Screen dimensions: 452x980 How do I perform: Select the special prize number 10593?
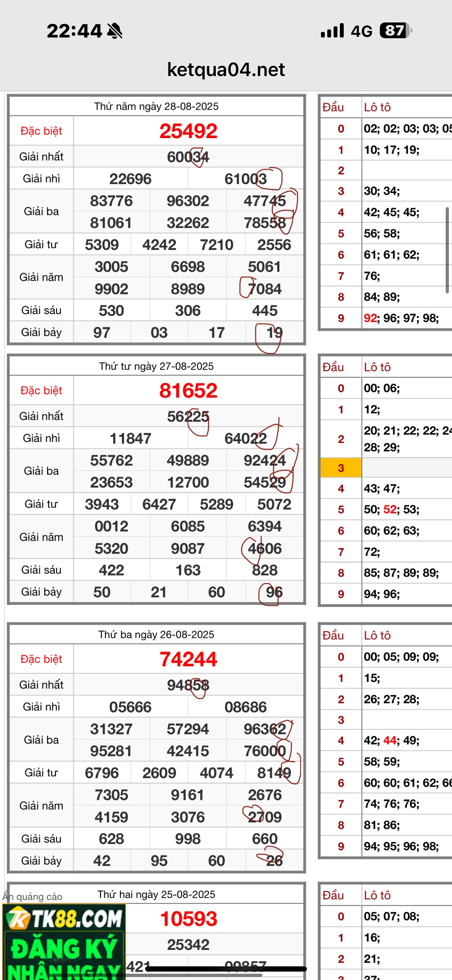click(x=189, y=919)
